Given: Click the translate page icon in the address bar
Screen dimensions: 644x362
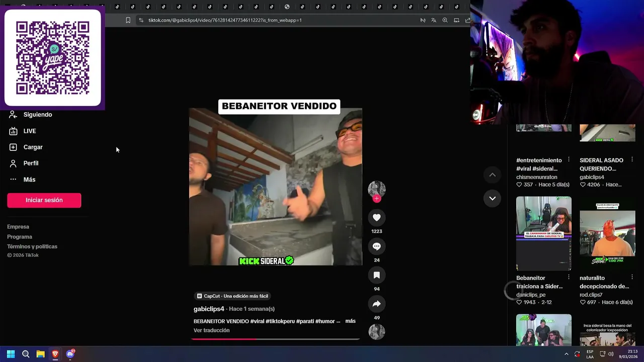Looking at the screenshot, I should 434,20.
